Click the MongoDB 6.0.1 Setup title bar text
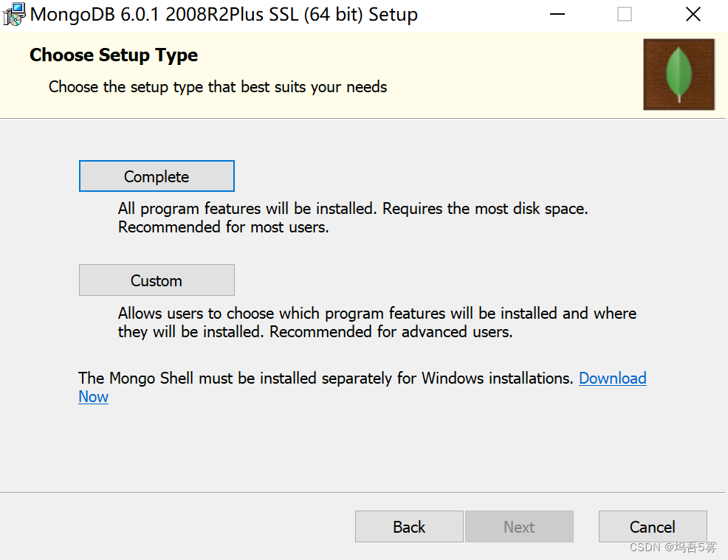This screenshot has height=560, width=728. point(224,14)
